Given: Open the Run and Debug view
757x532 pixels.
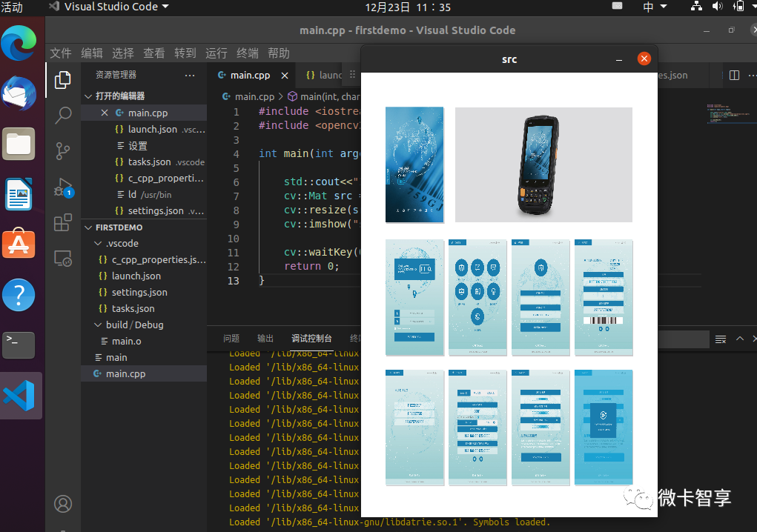Looking at the screenshot, I should click(63, 187).
